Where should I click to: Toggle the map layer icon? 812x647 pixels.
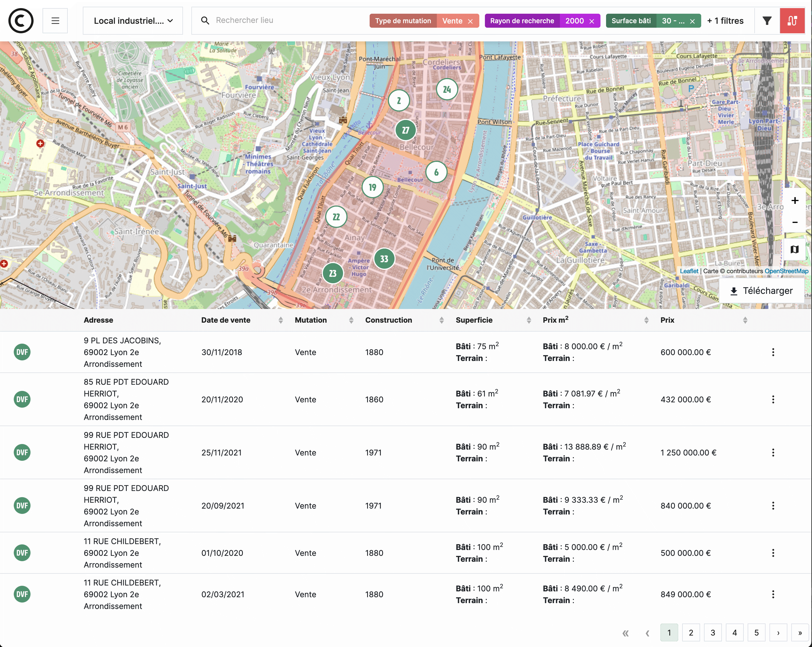(x=795, y=249)
